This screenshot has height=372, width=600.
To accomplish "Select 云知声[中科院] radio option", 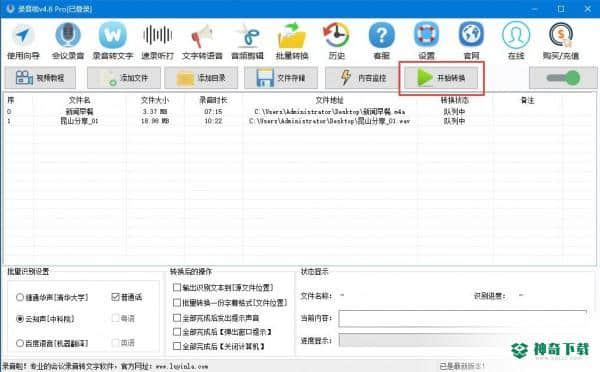I will click(x=45, y=319).
